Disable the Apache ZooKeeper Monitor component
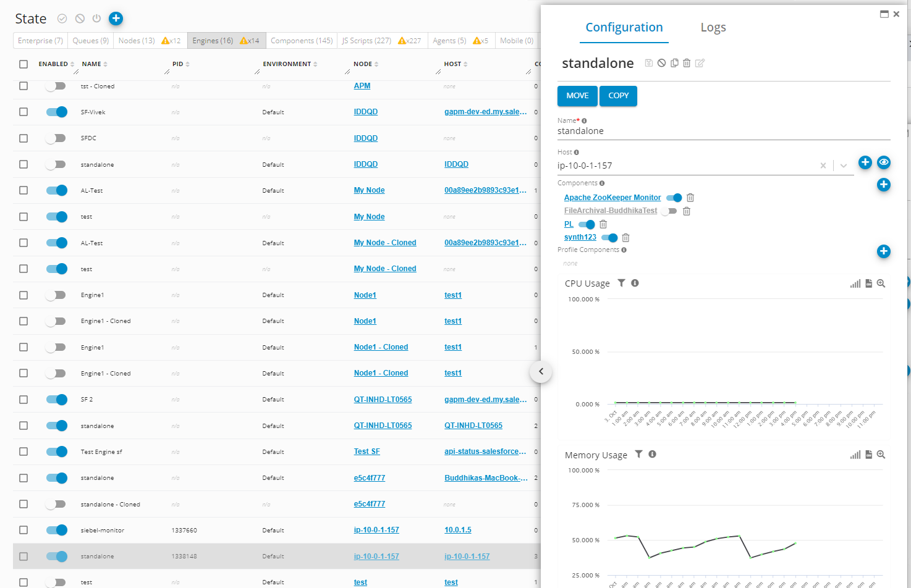 point(674,198)
